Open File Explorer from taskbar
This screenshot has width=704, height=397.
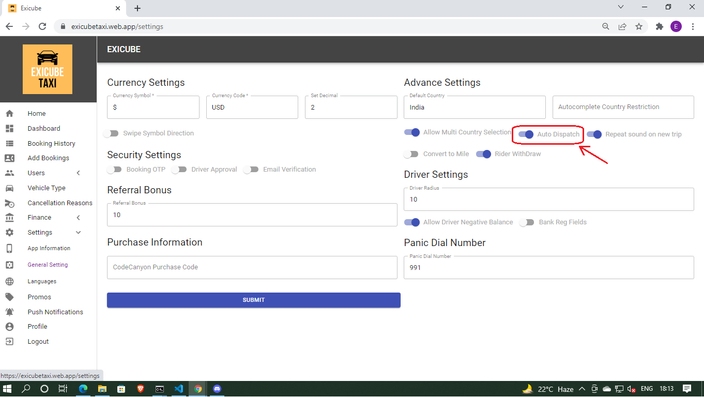(102, 389)
